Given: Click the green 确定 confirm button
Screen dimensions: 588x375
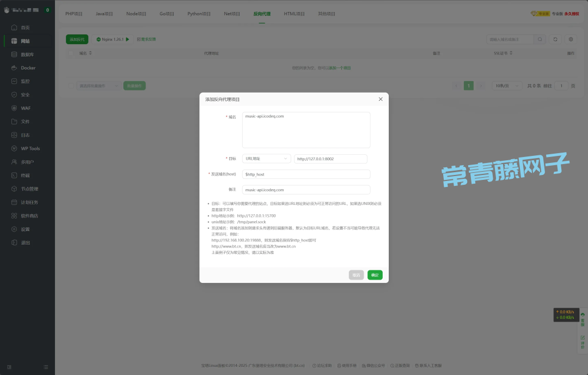Looking at the screenshot, I should point(375,275).
